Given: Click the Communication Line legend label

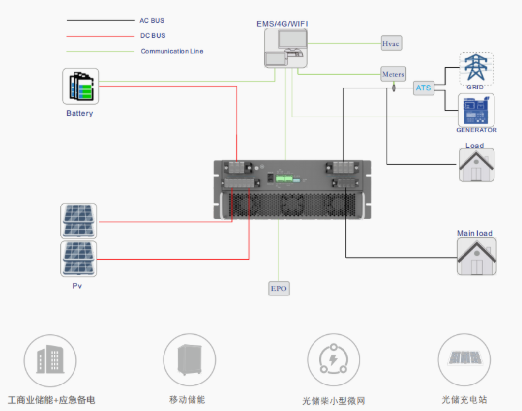Looking at the screenshot, I should pyautogui.click(x=172, y=51).
